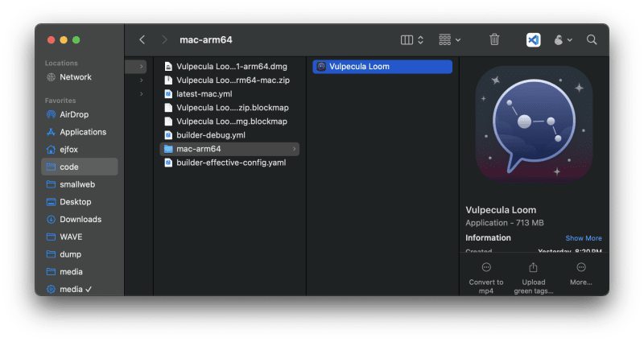Viewport: 644px width, 342px height.
Task: Click the Desktop icon in sidebar
Action: coord(51,202)
